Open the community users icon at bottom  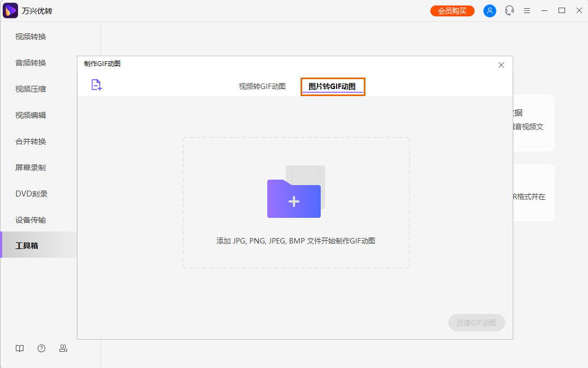[x=63, y=348]
